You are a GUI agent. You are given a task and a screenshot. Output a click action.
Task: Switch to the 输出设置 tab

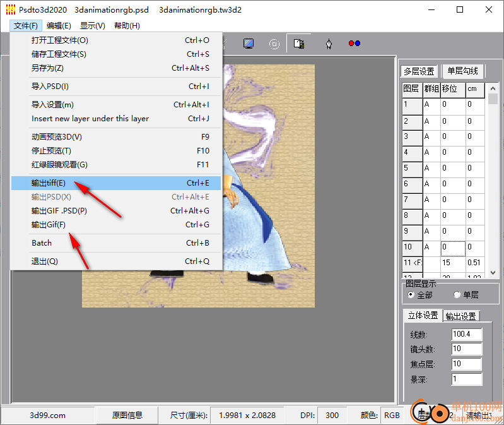coord(461,316)
